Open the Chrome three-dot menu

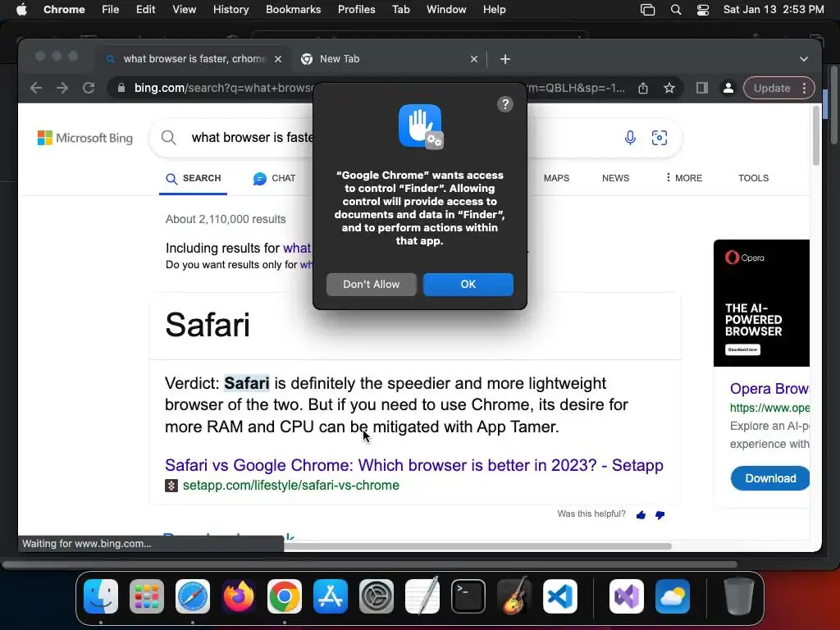click(x=804, y=88)
